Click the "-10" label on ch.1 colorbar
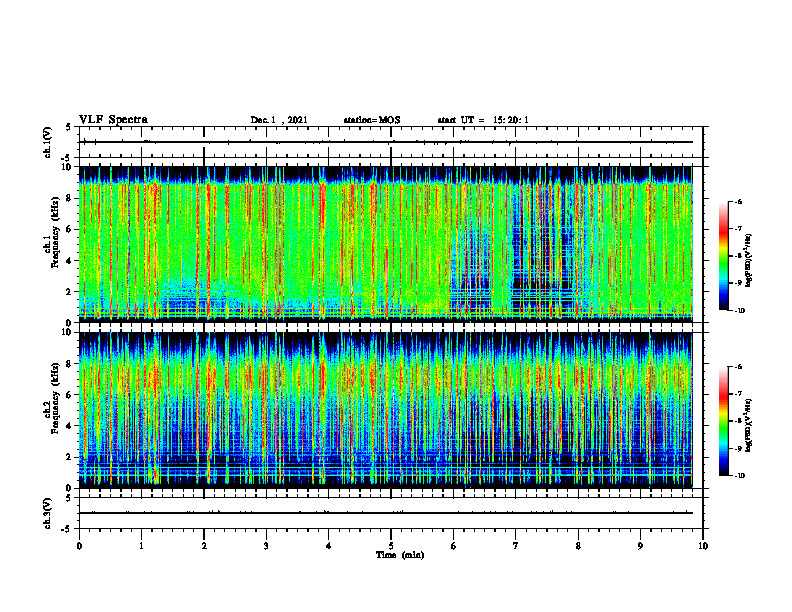Viewport: 792px width, 612px height. coord(740,311)
